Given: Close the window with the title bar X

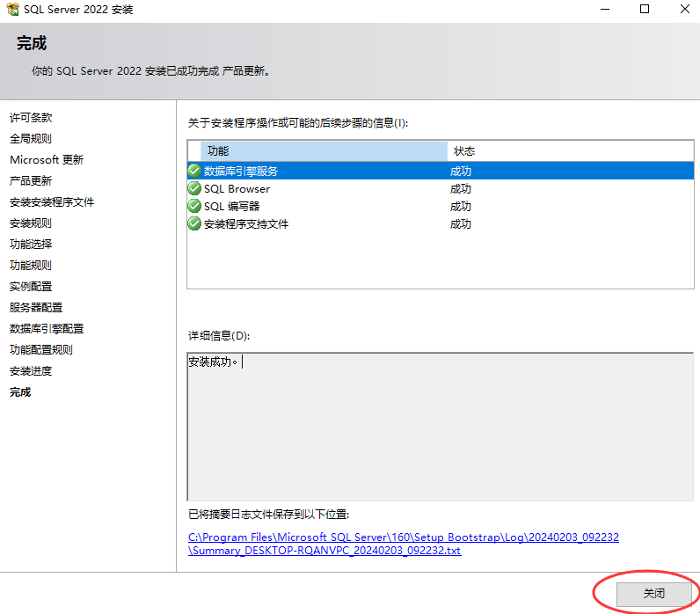Looking at the screenshot, I should tap(685, 9).
